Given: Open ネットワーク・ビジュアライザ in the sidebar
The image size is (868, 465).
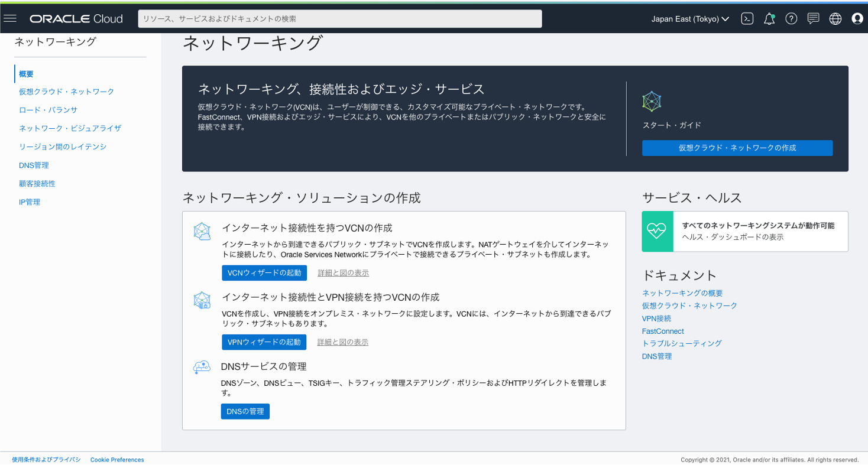Looking at the screenshot, I should pyautogui.click(x=70, y=128).
